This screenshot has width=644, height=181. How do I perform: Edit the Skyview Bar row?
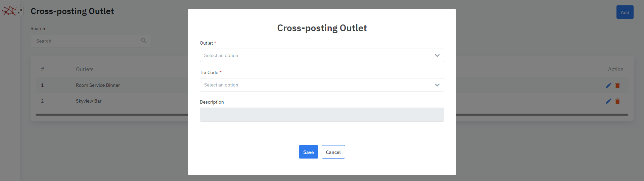coord(608,101)
